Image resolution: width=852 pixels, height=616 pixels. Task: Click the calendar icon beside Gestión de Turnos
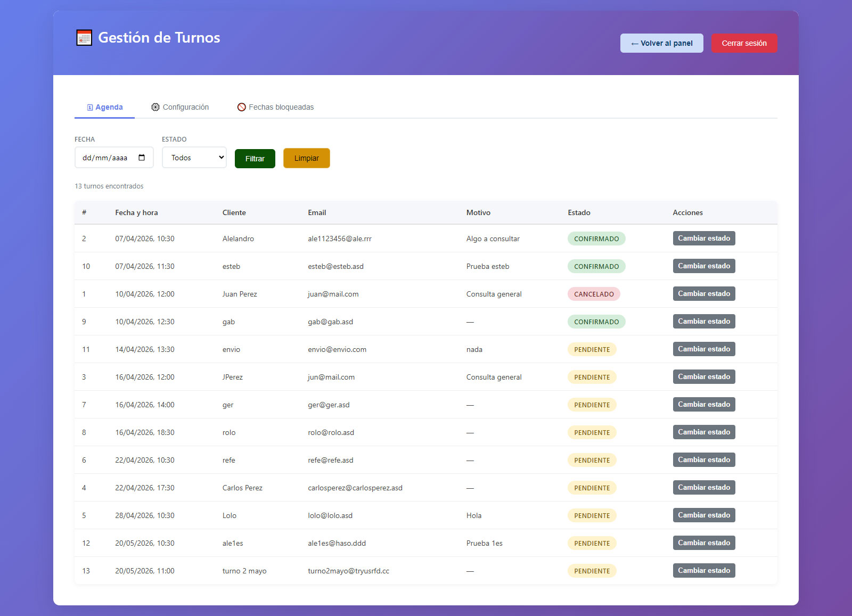click(x=84, y=38)
